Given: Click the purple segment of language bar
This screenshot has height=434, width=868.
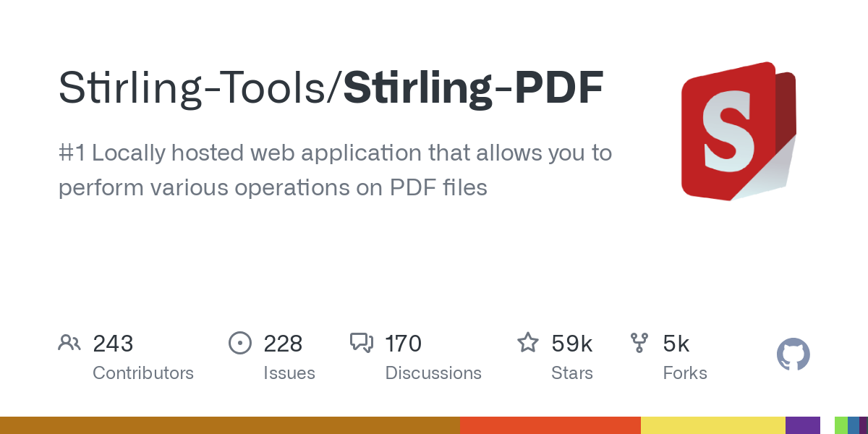Looking at the screenshot, I should pyautogui.click(x=803, y=425).
